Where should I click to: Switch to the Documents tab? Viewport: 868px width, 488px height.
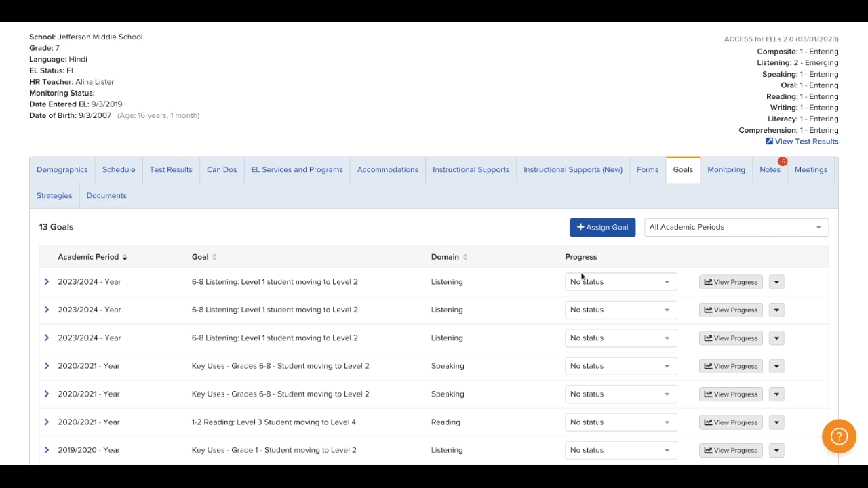point(106,195)
